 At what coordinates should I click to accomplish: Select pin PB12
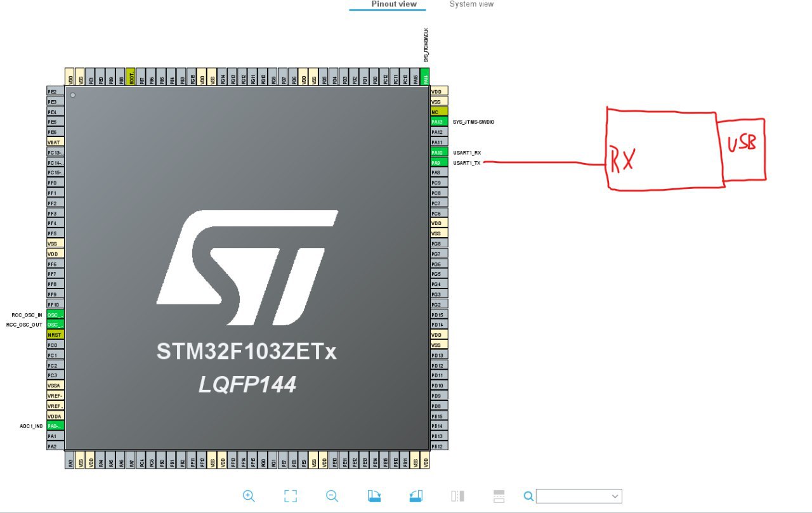439,446
